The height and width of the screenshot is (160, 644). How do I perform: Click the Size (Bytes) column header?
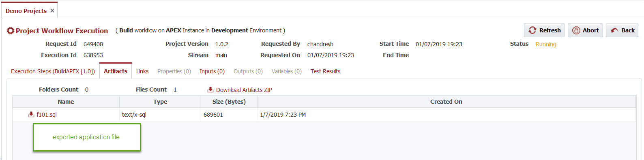coord(229,102)
